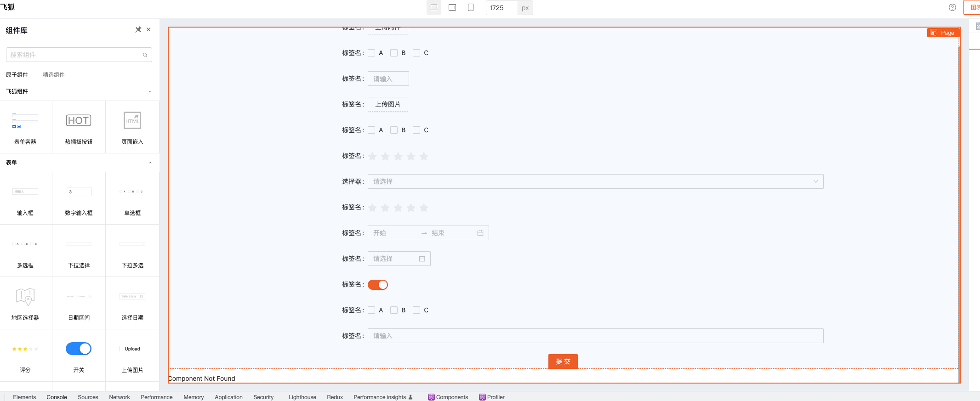
Task: Open the Performance insights tab
Action: pyautogui.click(x=383, y=397)
